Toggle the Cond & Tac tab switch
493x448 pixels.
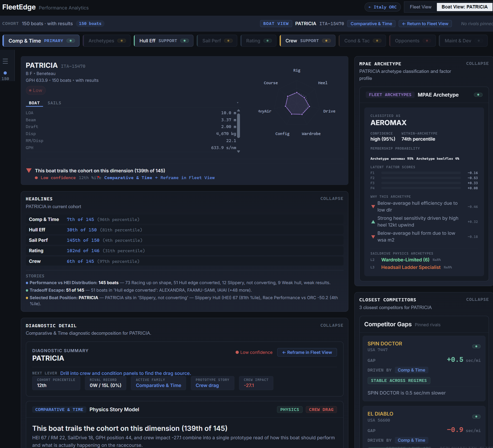377,41
